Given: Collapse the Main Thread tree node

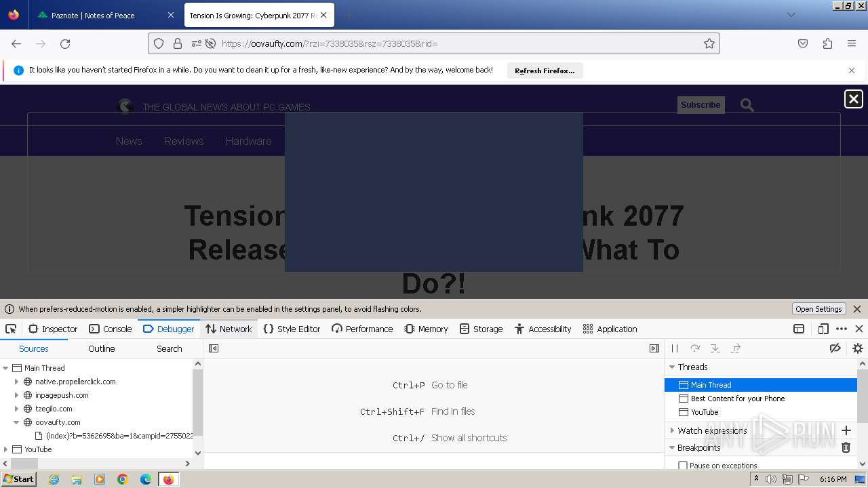Looking at the screenshot, I should [x=5, y=368].
